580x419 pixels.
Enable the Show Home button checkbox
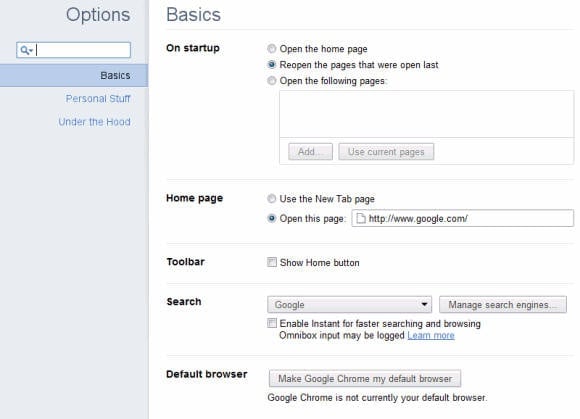click(x=272, y=262)
